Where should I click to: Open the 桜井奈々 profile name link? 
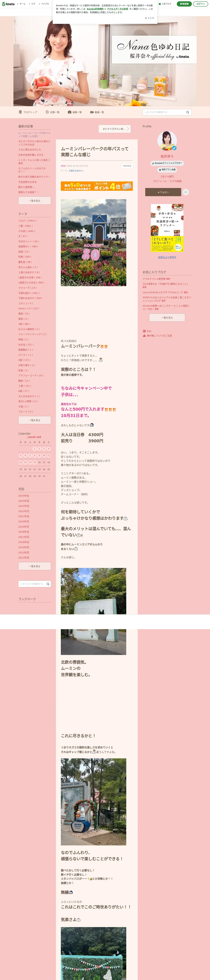tap(167, 156)
